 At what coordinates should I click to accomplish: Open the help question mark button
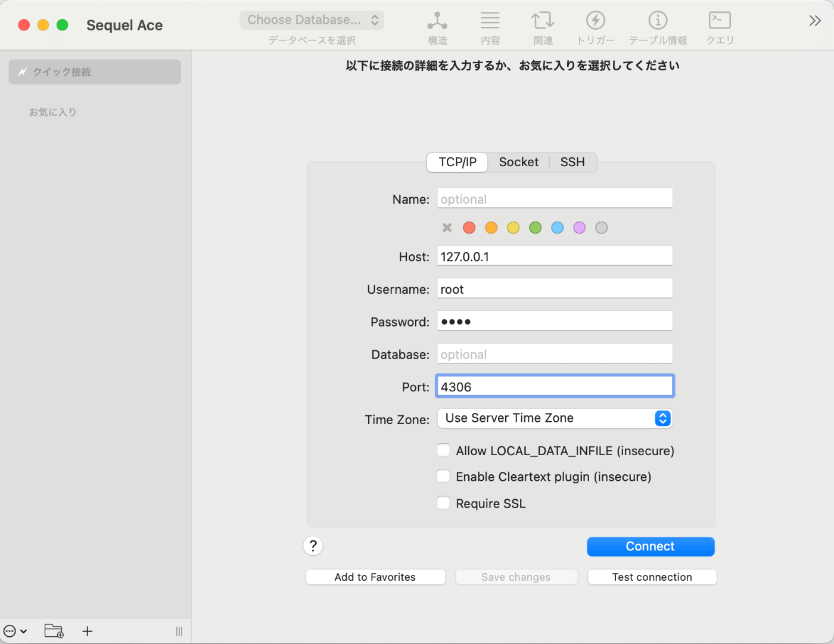tap(313, 546)
